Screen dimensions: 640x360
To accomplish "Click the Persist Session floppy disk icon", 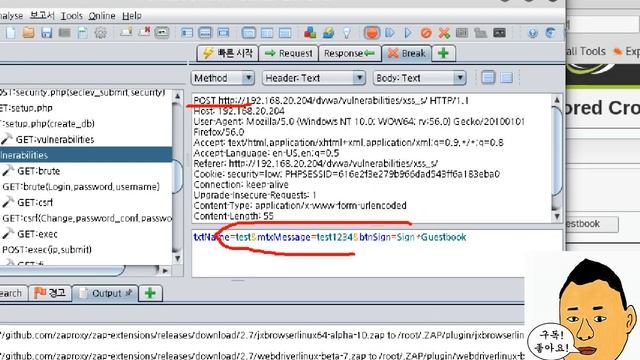I will click(47, 33).
